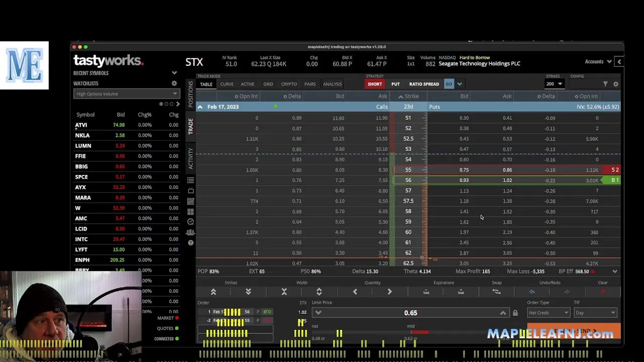Toggle the SHORT strategy direction

[374, 84]
